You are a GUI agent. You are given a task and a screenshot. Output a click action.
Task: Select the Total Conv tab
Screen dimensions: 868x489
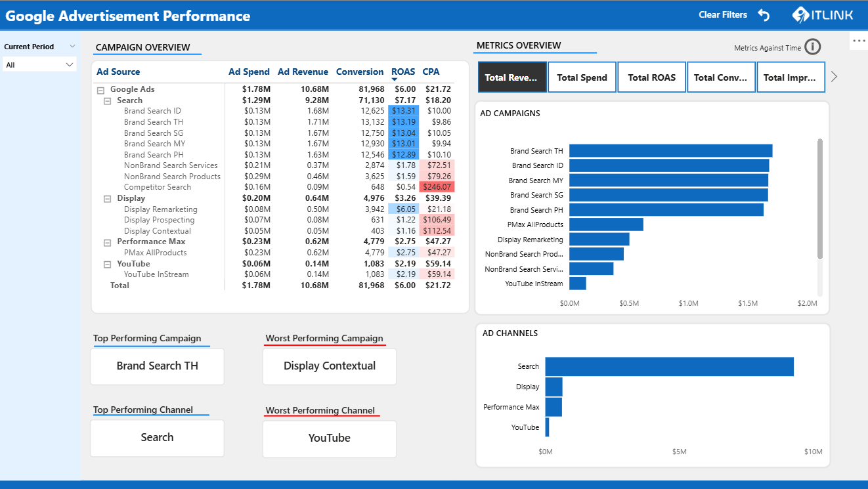[721, 77]
